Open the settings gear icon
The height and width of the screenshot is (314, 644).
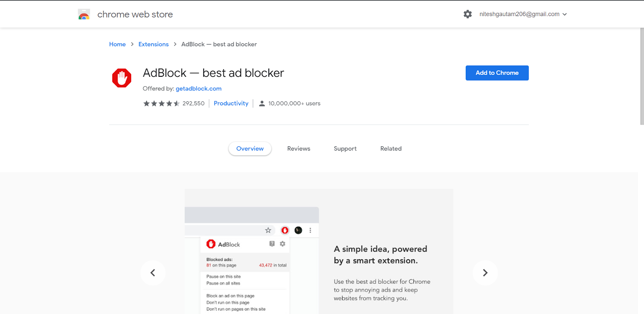[x=467, y=14]
